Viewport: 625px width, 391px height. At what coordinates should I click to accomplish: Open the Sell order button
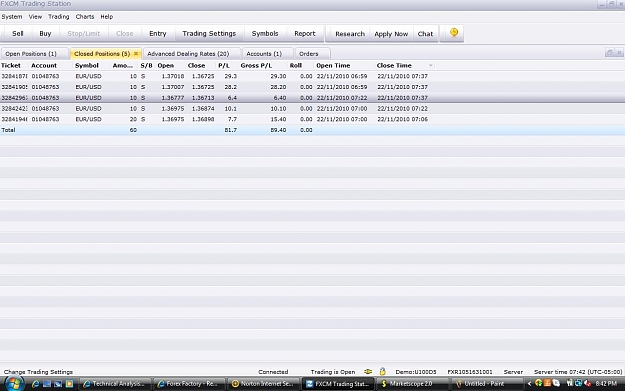(18, 33)
